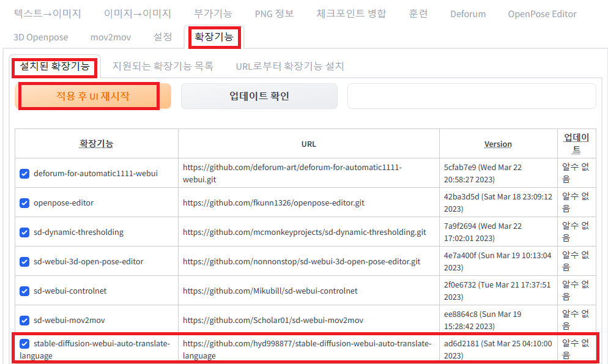Click the nonnonstop/sd-webui-3d-open-pose-editor.git URL
This screenshot has width=608, height=364.
pyautogui.click(x=302, y=262)
